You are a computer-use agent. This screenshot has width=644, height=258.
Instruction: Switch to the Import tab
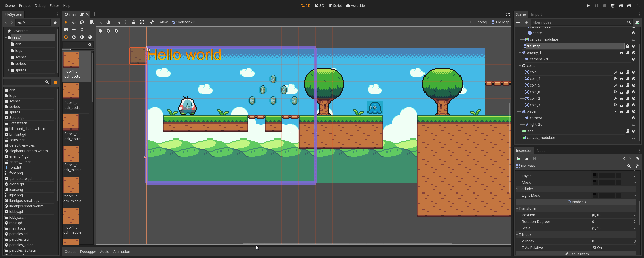tap(536, 14)
